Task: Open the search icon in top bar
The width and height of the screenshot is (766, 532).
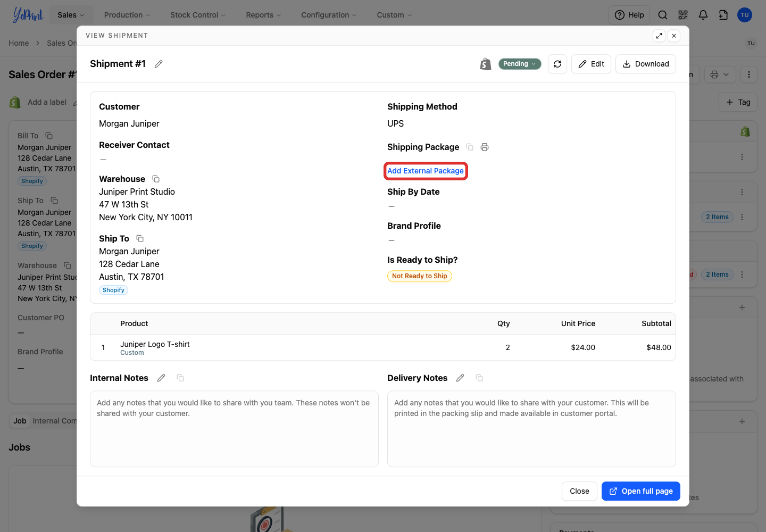Action: pos(663,15)
